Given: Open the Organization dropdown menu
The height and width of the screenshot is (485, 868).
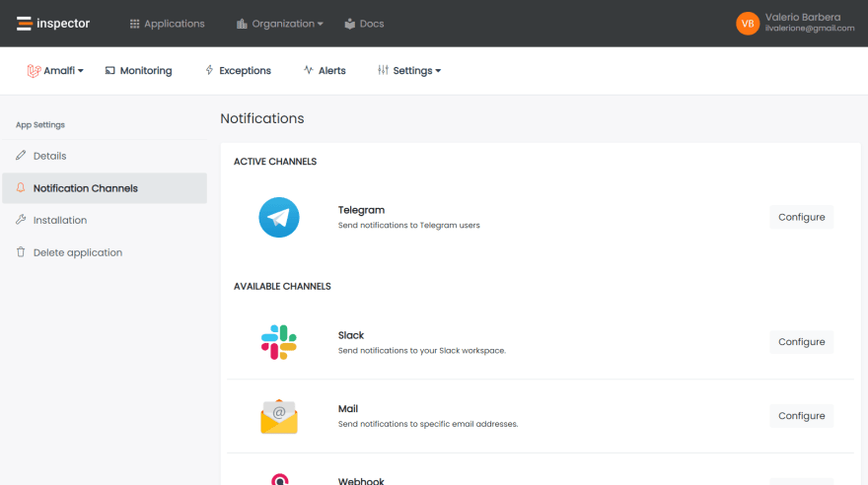Looking at the screenshot, I should pos(280,24).
